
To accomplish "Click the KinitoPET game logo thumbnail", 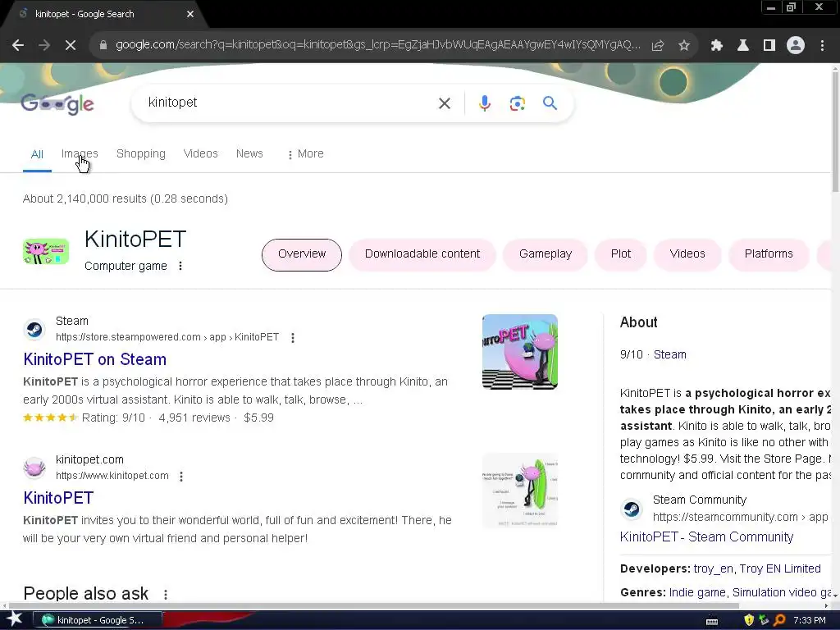I will click(46, 252).
